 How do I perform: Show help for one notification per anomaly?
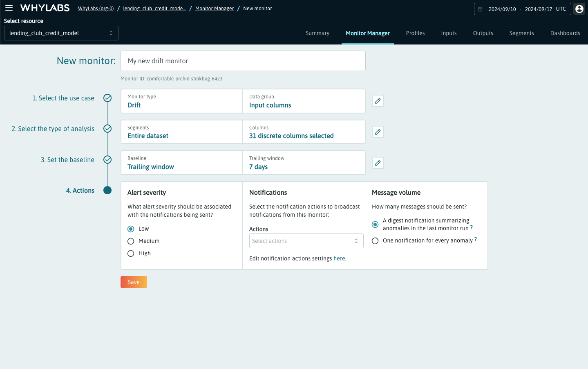point(476,239)
